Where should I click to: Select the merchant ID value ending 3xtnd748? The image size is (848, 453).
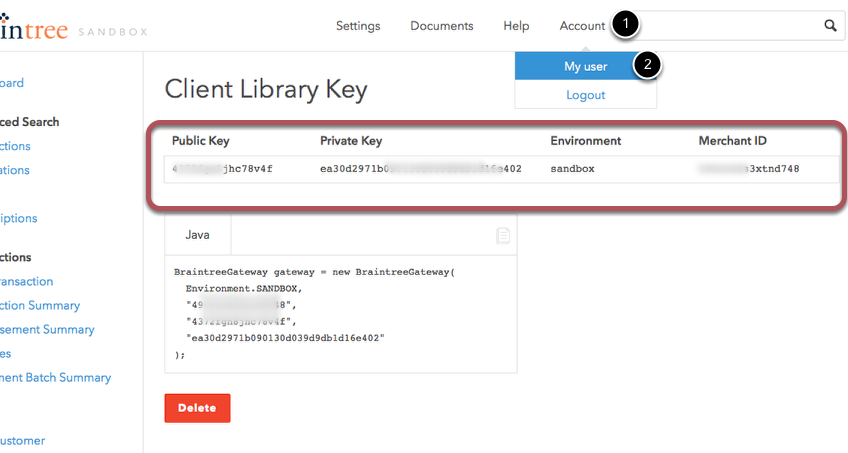pyautogui.click(x=748, y=169)
